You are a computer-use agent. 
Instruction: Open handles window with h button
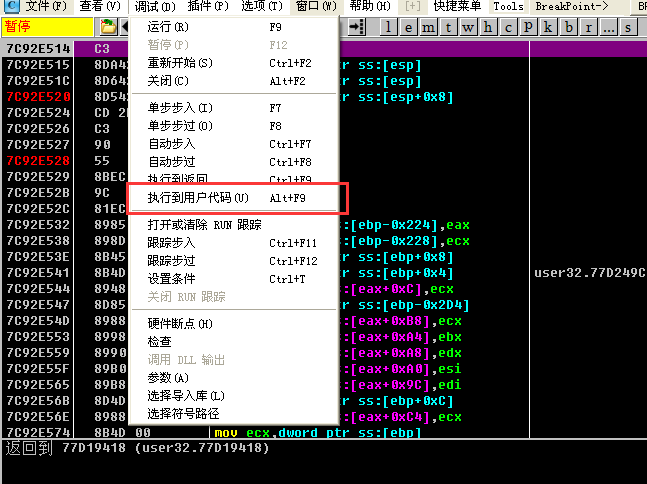point(488,27)
